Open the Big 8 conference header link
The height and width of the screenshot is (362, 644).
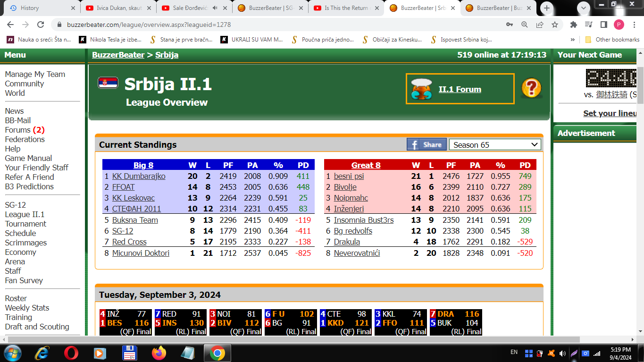coord(143,165)
